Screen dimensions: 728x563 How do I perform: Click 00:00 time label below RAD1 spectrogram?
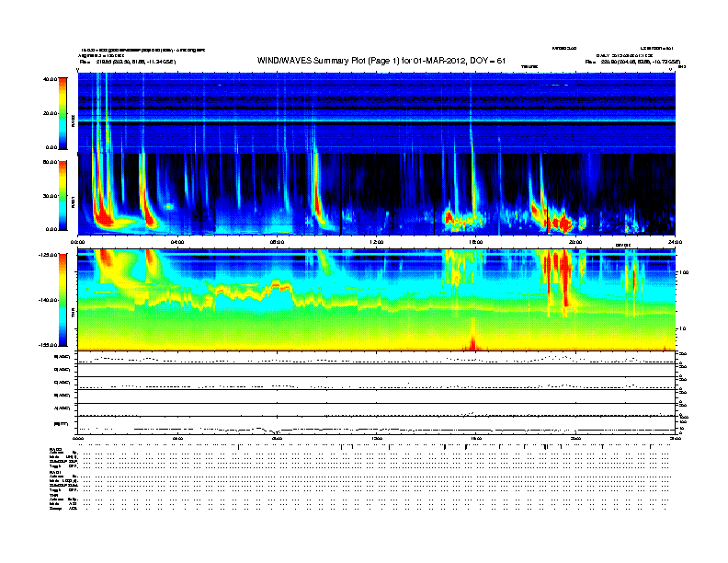point(77,242)
